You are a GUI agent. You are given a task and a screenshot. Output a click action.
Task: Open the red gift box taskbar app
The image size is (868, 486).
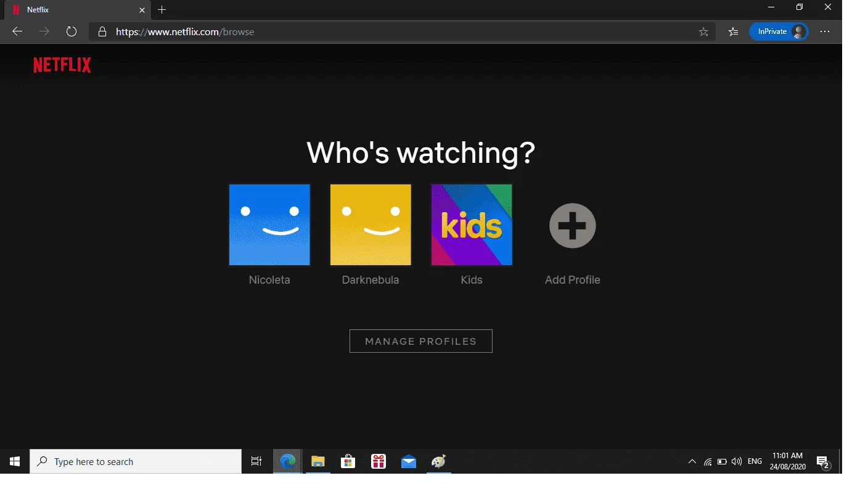click(379, 461)
